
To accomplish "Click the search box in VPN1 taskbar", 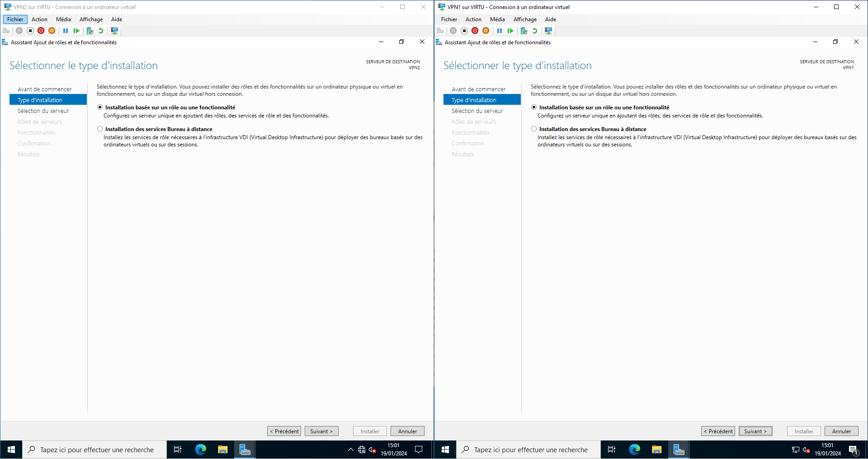I will point(531,450).
